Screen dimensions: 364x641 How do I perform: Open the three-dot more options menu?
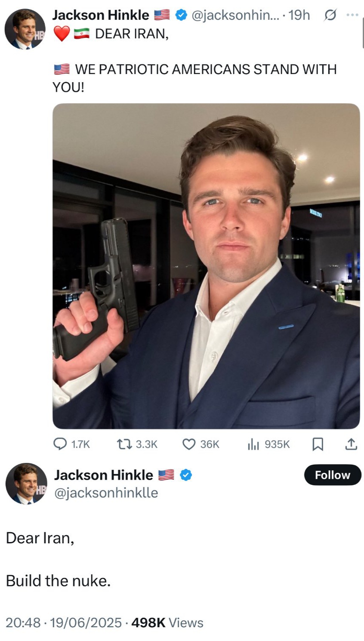tap(352, 15)
